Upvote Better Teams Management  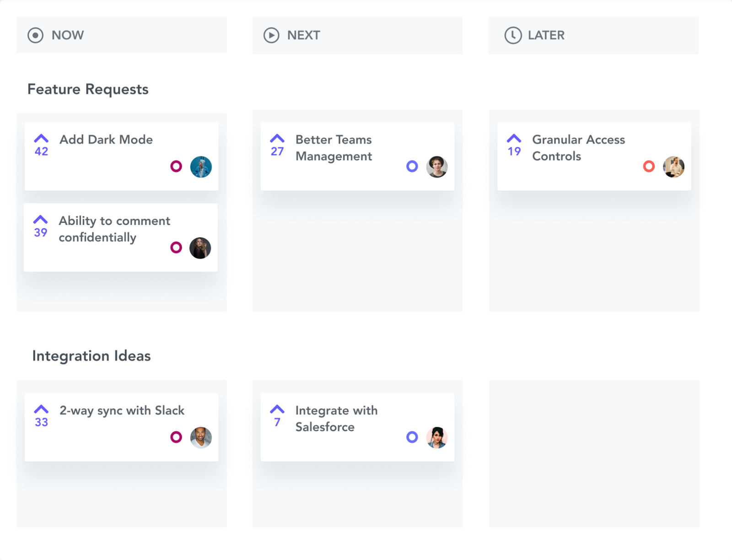(277, 137)
